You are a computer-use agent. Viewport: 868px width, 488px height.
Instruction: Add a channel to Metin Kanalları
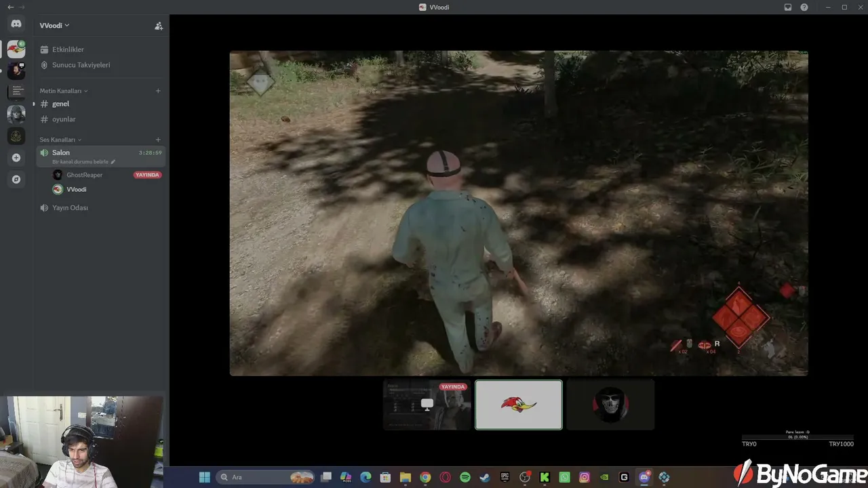coord(158,91)
